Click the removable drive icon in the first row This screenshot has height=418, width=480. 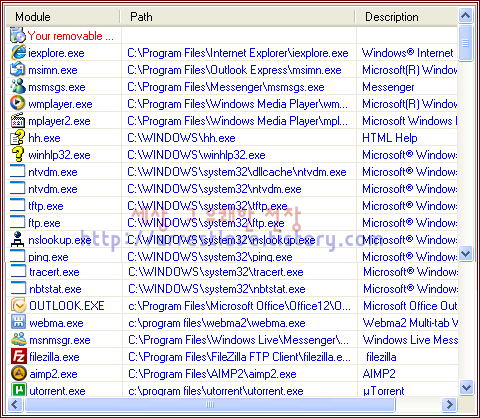coord(18,35)
